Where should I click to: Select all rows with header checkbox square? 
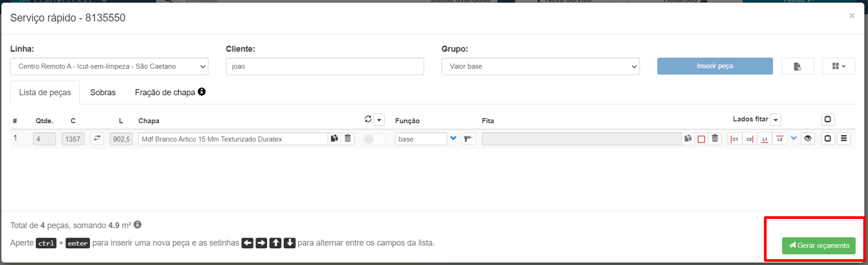[x=828, y=120]
